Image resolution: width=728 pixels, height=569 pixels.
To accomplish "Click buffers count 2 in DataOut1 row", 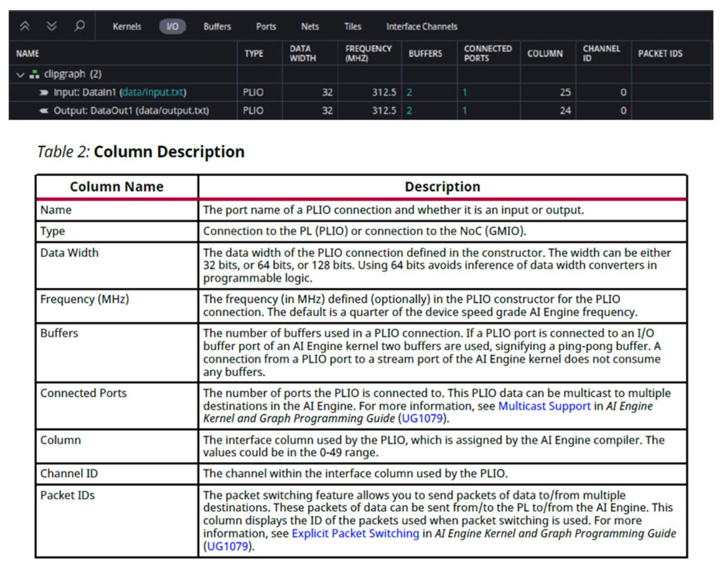I will 409,111.
